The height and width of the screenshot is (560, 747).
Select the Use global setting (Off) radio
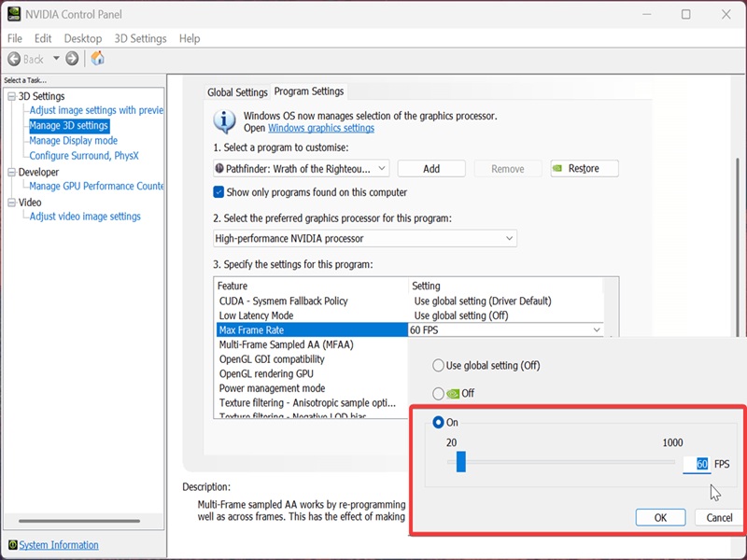[438, 366]
